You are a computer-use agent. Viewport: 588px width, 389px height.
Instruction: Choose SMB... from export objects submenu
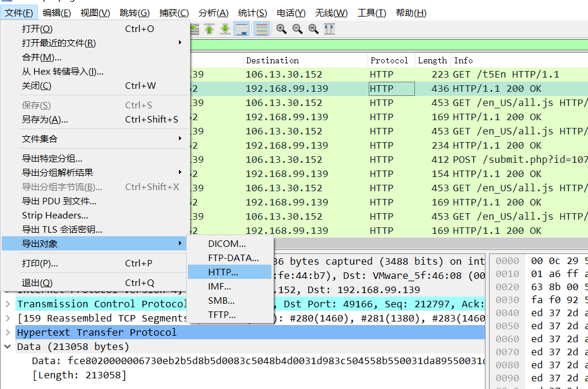pyautogui.click(x=221, y=300)
